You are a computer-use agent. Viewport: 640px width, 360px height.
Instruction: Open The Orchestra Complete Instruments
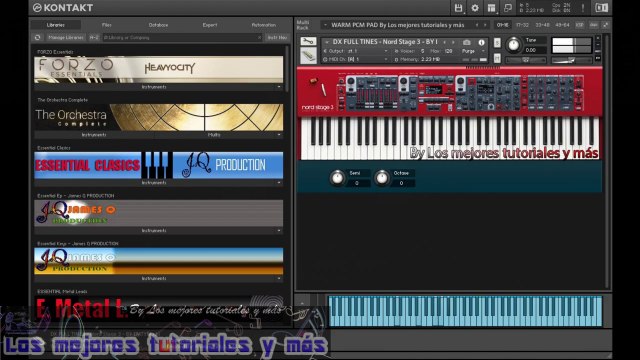(94, 135)
